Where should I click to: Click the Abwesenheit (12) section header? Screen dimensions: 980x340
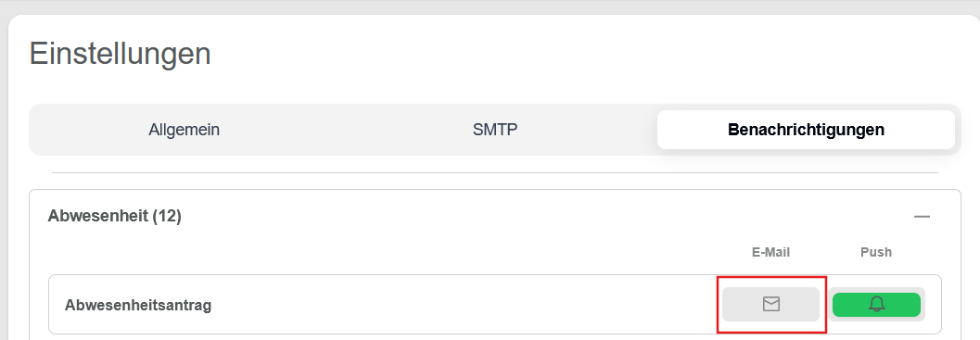click(x=114, y=216)
